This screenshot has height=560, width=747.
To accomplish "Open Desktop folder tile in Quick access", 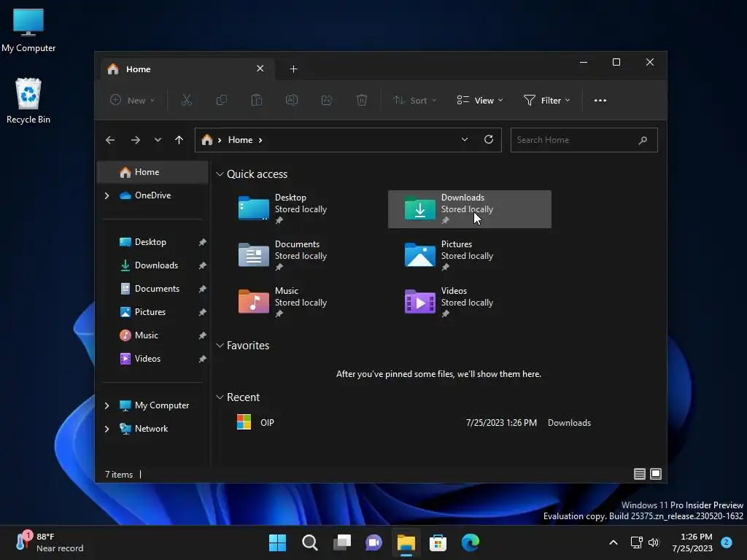I will click(x=303, y=209).
